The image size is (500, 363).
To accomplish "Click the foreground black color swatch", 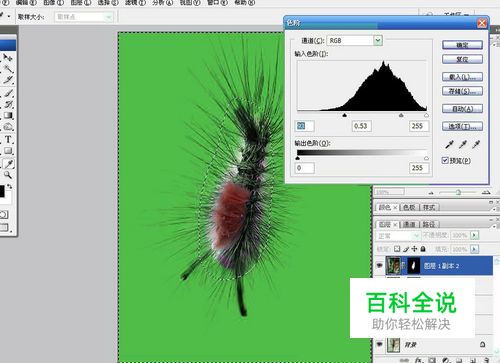I will 1,192.
